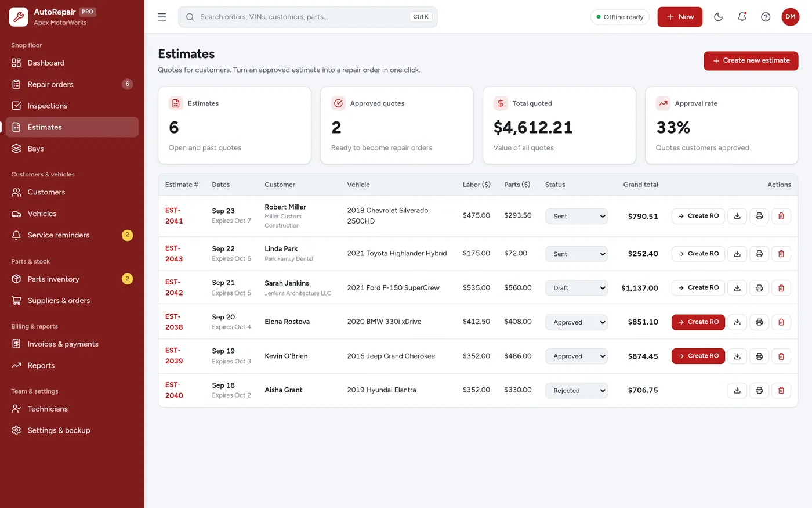This screenshot has width=812, height=508.
Task: Select Estimates in sidebar
Action: pyautogui.click(x=72, y=127)
